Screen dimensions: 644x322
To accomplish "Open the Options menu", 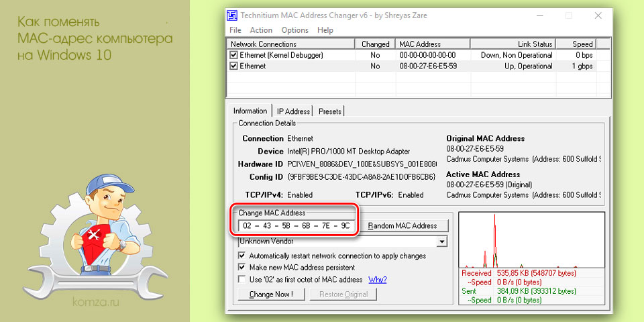I will pos(295,30).
